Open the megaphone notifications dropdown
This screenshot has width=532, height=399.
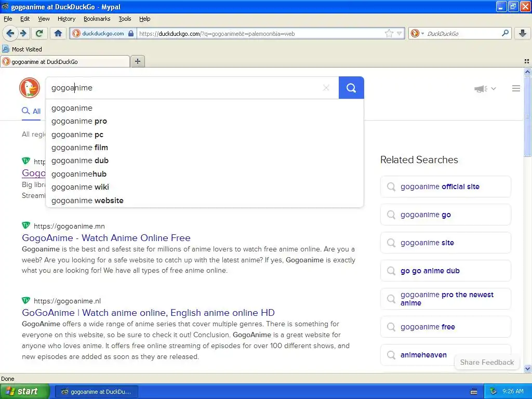pyautogui.click(x=485, y=88)
